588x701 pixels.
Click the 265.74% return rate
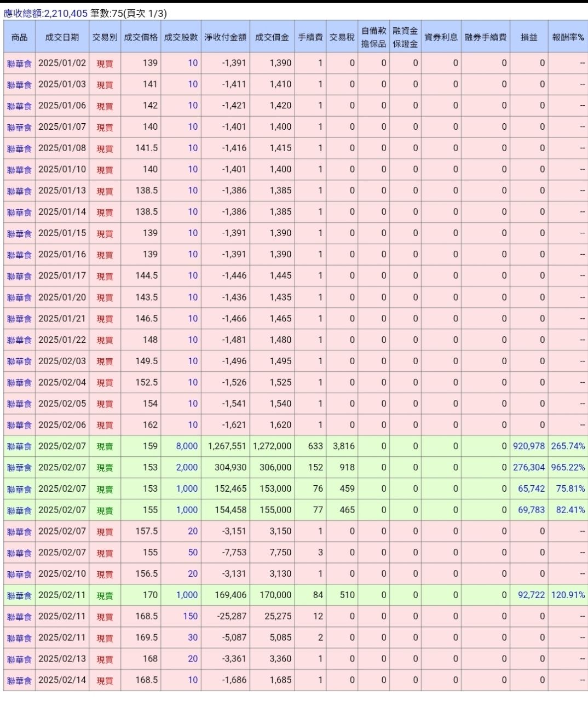[568, 446]
